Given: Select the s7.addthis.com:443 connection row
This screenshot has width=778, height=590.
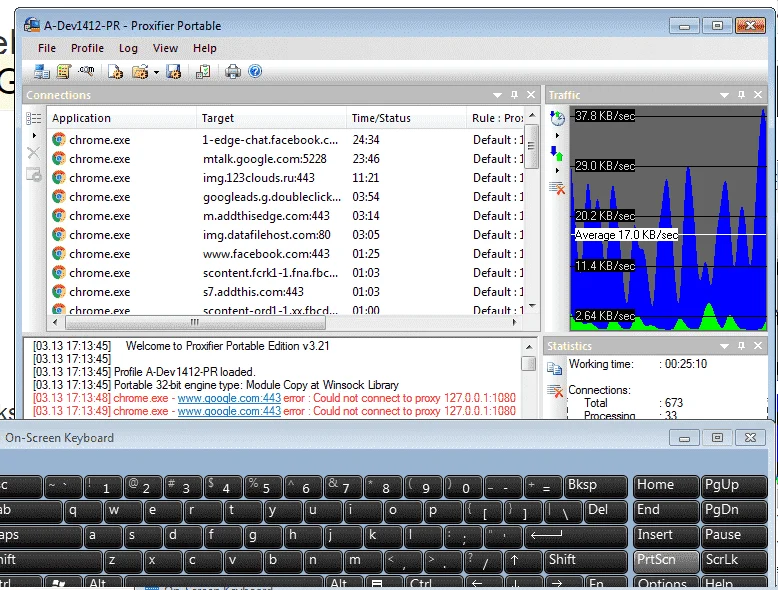Looking at the screenshot, I should point(286,292).
